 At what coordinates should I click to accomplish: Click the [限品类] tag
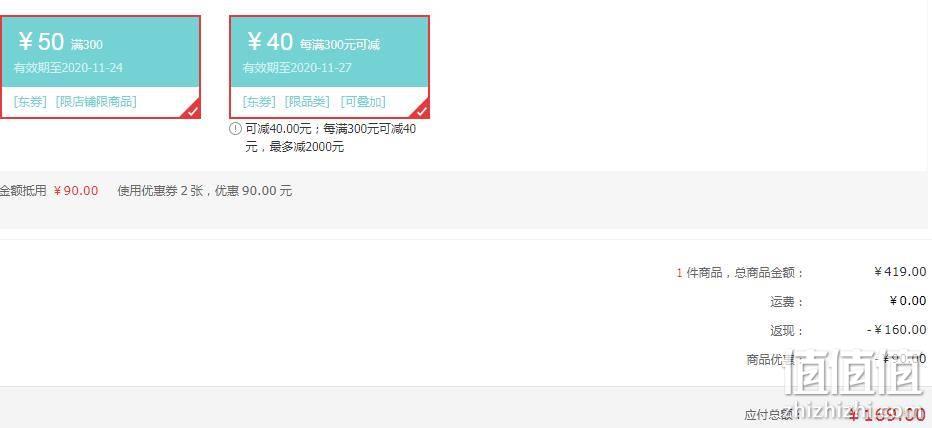pos(307,102)
